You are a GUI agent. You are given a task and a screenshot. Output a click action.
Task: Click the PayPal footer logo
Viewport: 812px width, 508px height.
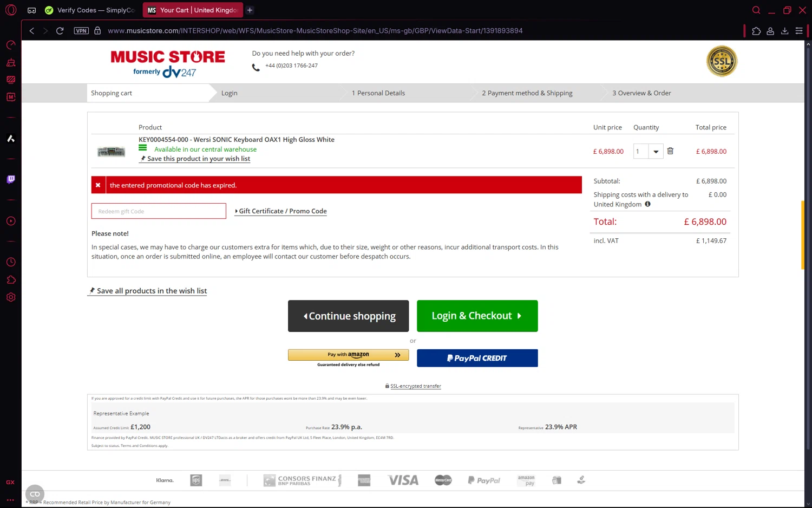(x=484, y=480)
